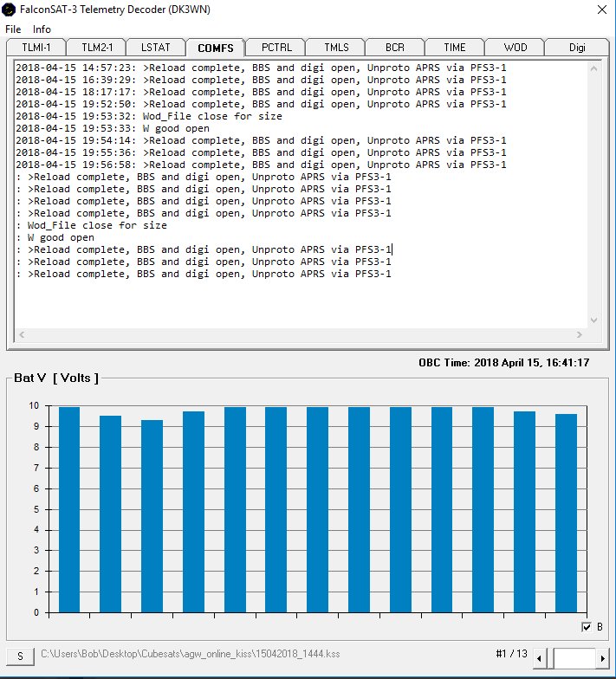Image resolution: width=616 pixels, height=679 pixels.
Task: Click the Bat V [ Volts ] chart title
Action: point(56,378)
